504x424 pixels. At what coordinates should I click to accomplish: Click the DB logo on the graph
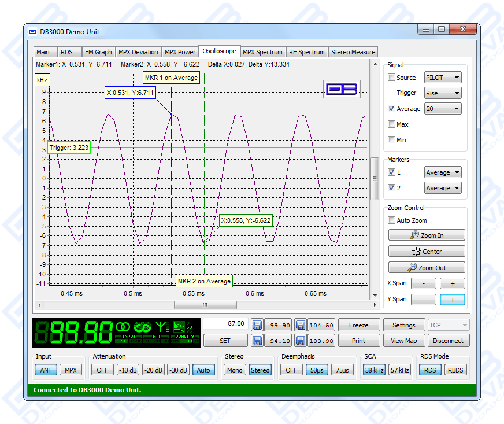click(x=342, y=89)
